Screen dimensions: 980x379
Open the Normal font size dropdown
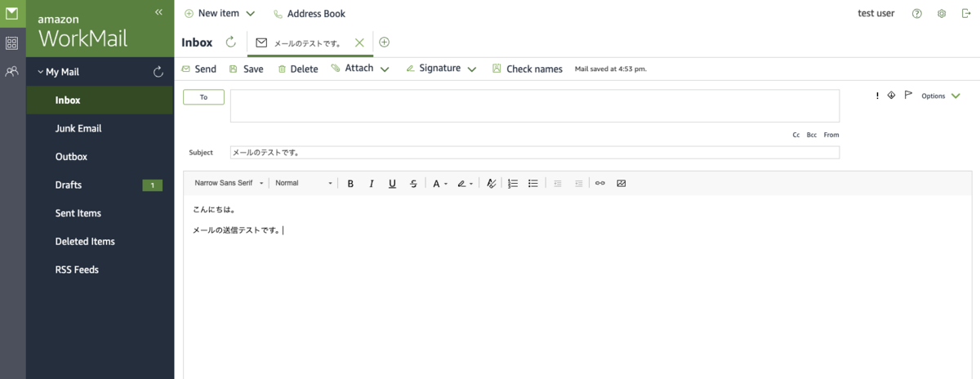[304, 184]
